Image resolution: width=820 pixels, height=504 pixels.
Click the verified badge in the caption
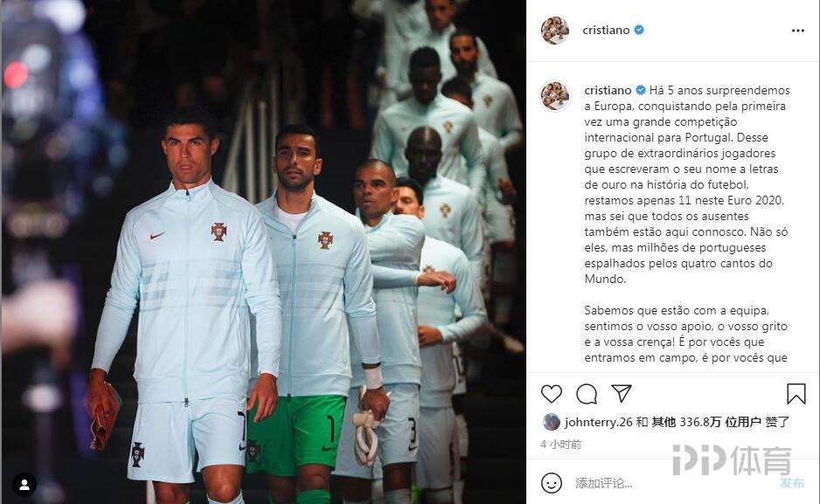(640, 90)
